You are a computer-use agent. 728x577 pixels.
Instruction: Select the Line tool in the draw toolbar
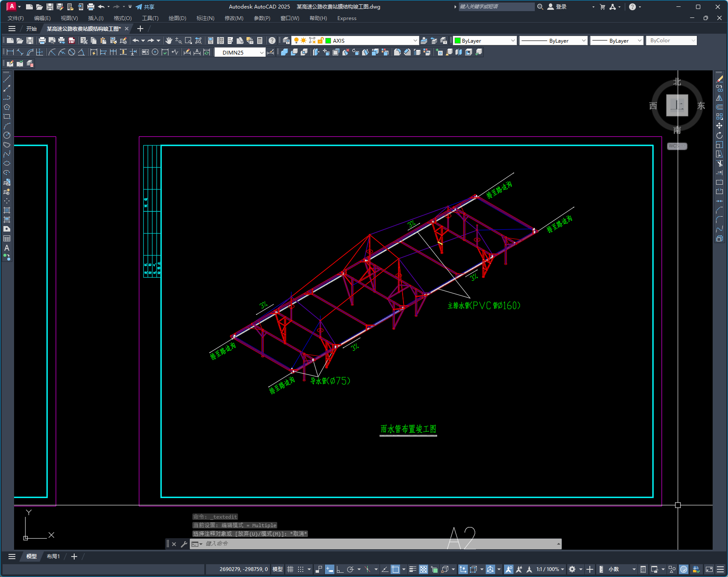click(7, 79)
